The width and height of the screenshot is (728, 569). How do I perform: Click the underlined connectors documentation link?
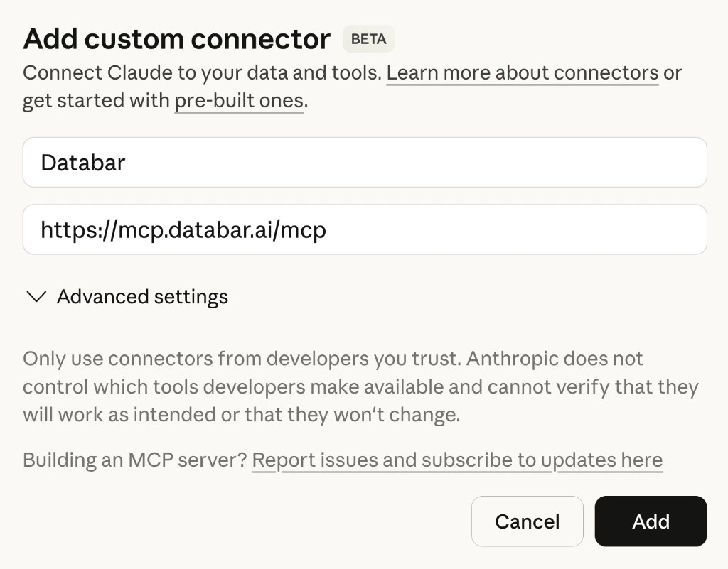[x=522, y=72]
